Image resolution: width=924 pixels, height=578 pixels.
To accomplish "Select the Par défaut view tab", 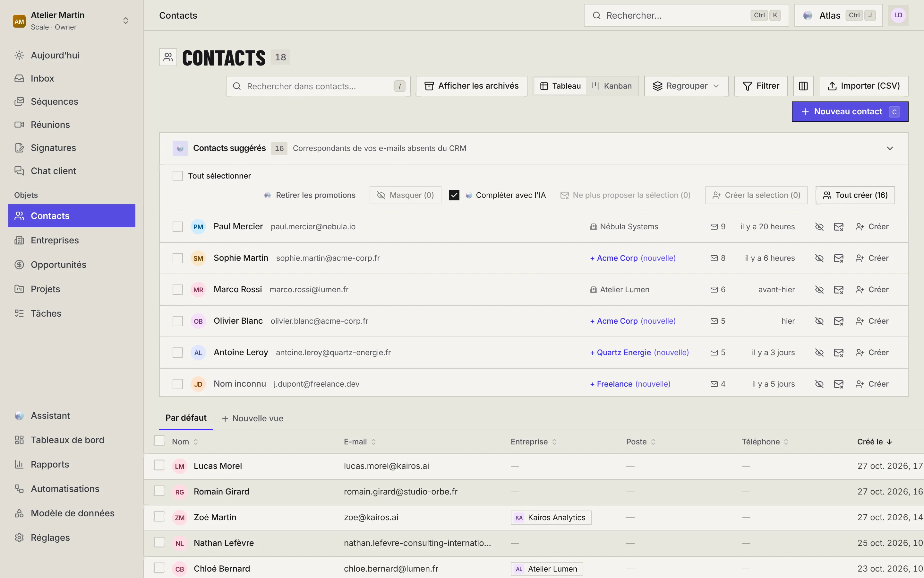I will pyautogui.click(x=186, y=418).
